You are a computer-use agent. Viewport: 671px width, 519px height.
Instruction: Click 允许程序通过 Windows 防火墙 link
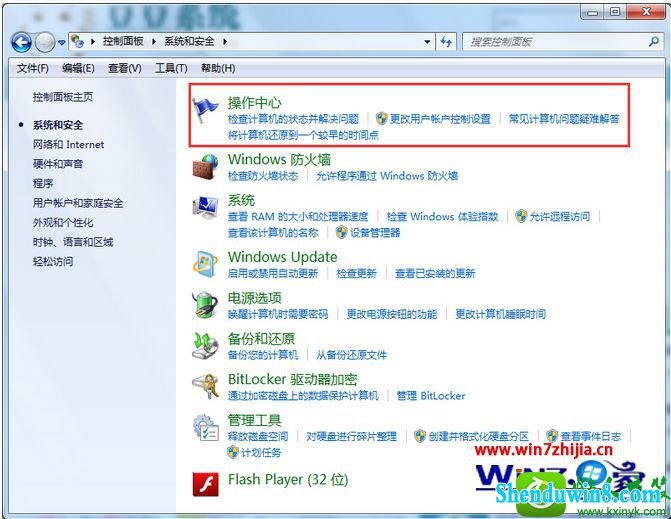click(387, 176)
